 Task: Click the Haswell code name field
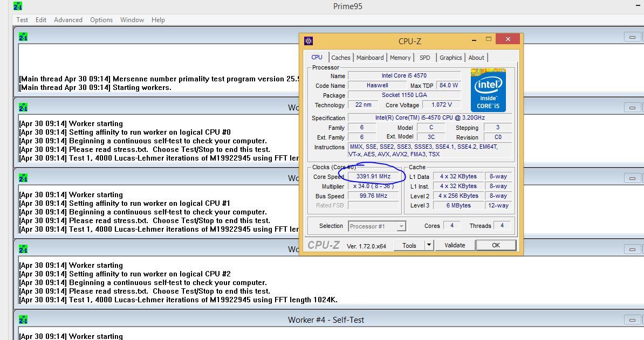coord(377,85)
